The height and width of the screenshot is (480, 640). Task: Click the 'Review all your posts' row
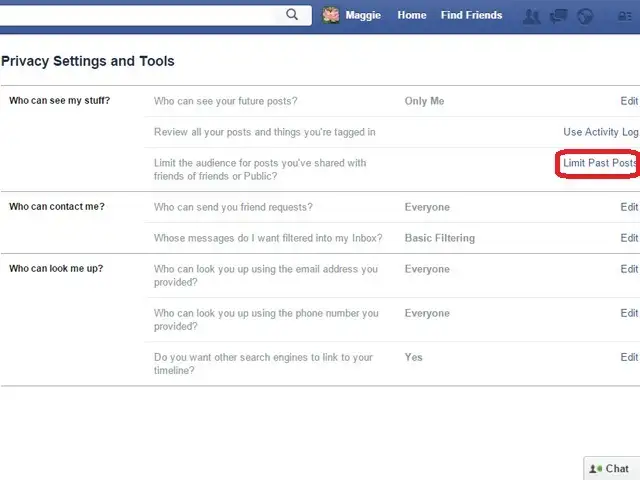pyautogui.click(x=265, y=132)
